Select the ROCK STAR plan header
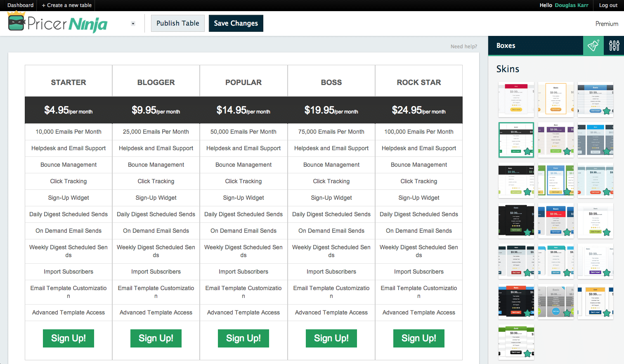The height and width of the screenshot is (364, 624). 418,82
